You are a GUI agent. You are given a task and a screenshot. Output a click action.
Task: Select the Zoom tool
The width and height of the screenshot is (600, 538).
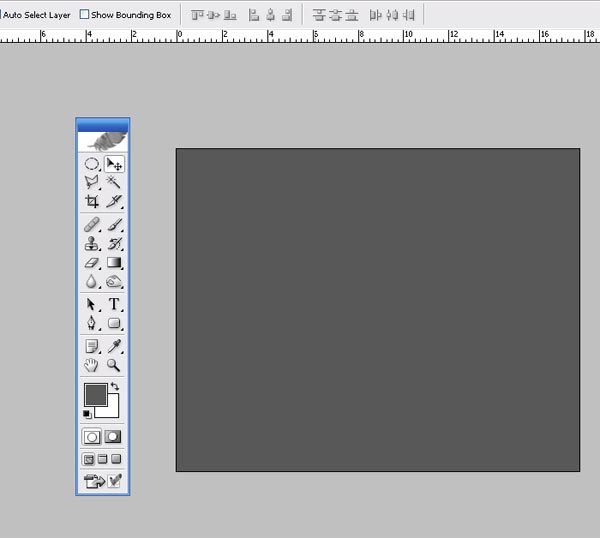click(114, 365)
